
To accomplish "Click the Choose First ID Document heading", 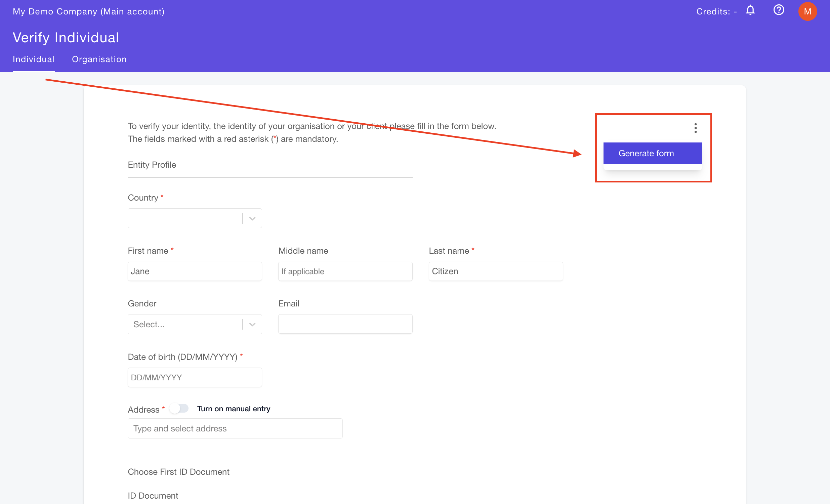I will click(178, 472).
